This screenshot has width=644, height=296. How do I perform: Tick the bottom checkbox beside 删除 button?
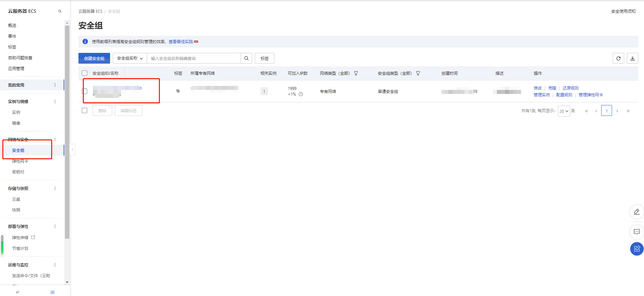click(x=84, y=110)
